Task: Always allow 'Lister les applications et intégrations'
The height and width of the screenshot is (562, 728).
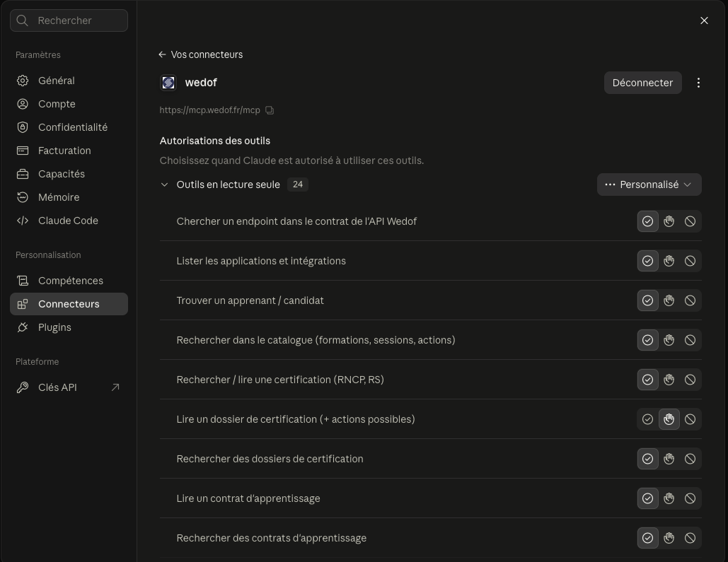Action: pyautogui.click(x=647, y=261)
